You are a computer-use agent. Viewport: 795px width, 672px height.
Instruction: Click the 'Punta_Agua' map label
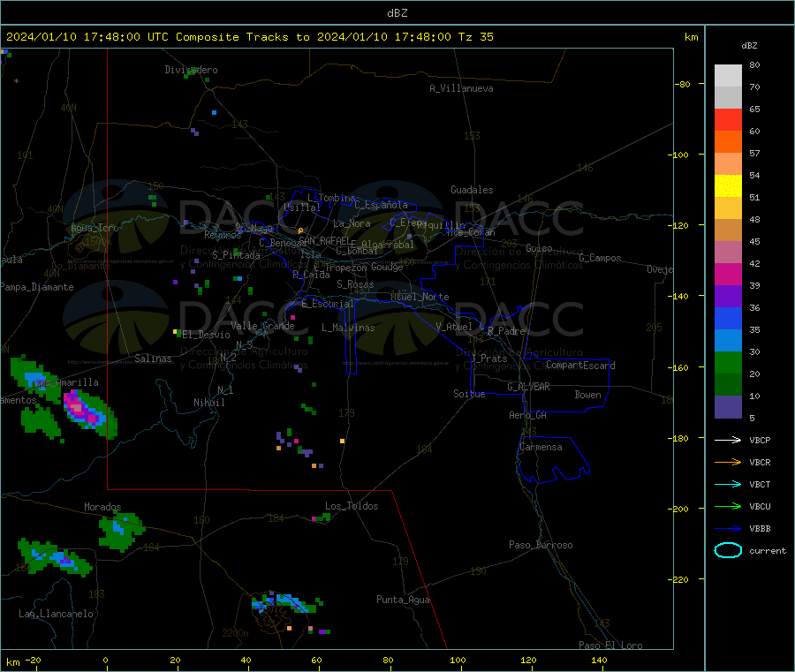click(x=403, y=600)
